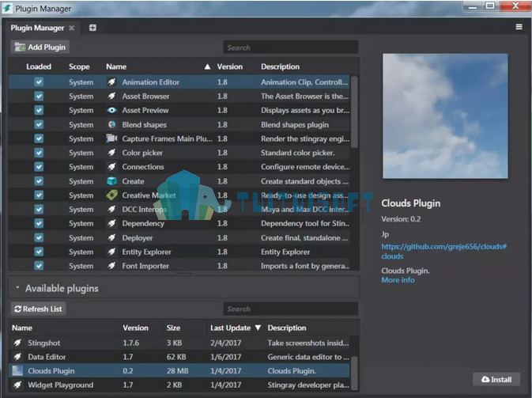This screenshot has height=398, width=532.
Task: Open a new tab with plus icon
Action: [x=92, y=28]
